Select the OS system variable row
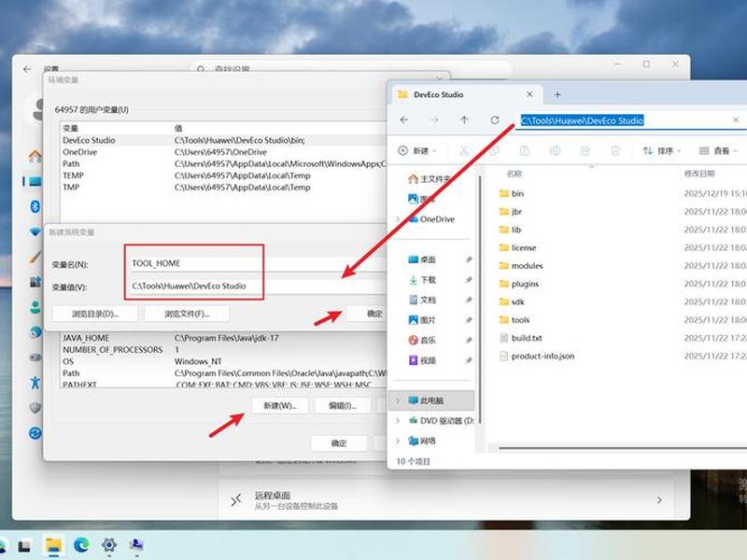The height and width of the screenshot is (560, 747). point(224,361)
